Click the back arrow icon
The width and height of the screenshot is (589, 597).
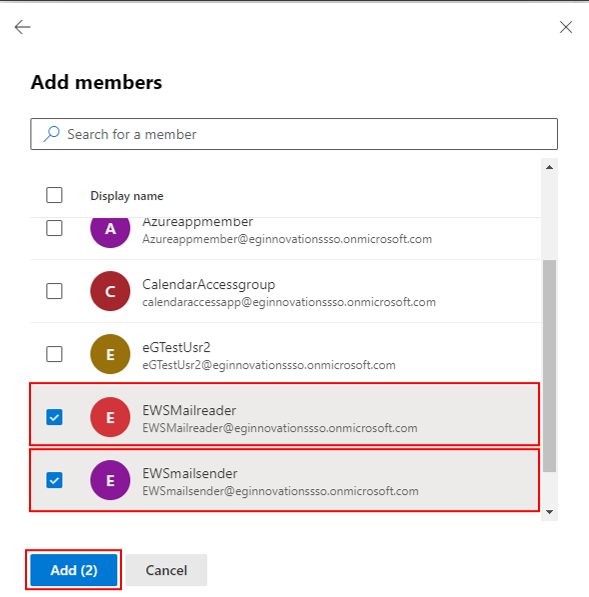click(x=22, y=27)
